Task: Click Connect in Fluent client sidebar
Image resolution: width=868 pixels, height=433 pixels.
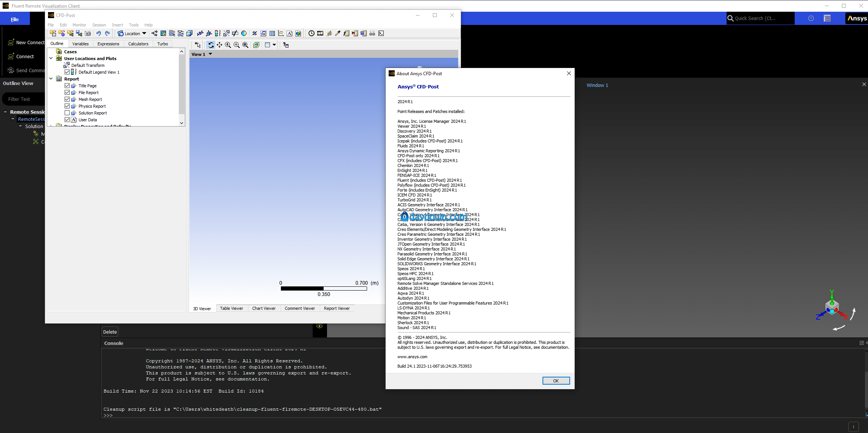Action: pyautogui.click(x=21, y=56)
